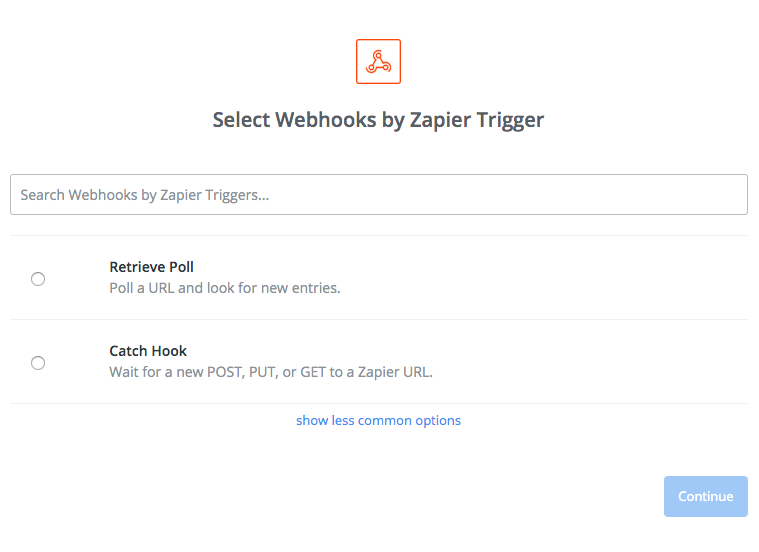Choose the Retrieve Poll trigger title

click(152, 267)
